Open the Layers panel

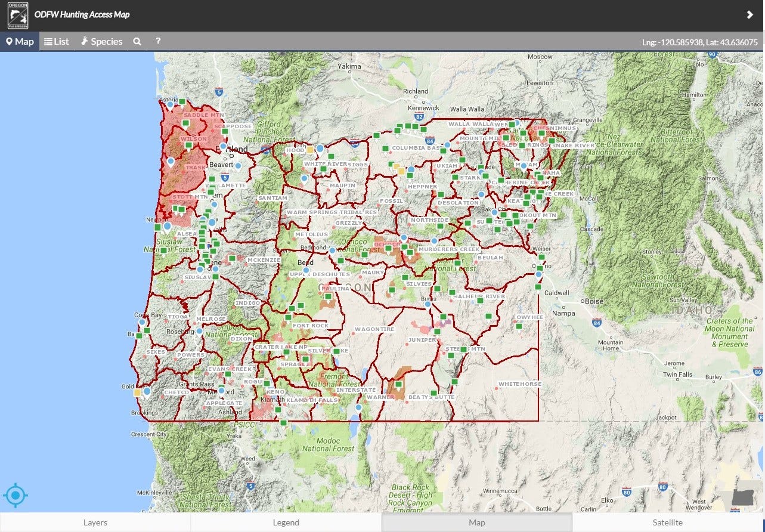(95, 522)
